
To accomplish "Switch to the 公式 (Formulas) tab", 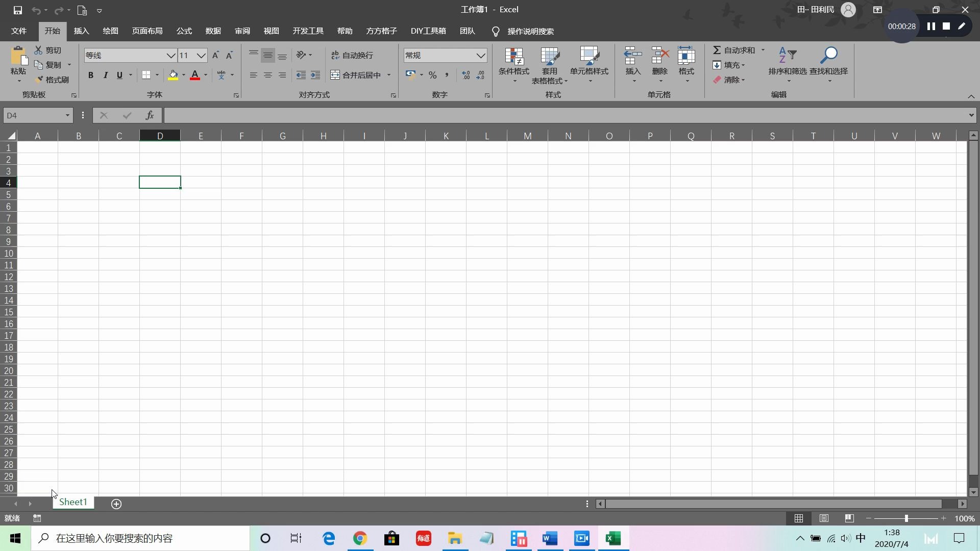I will pyautogui.click(x=184, y=31).
